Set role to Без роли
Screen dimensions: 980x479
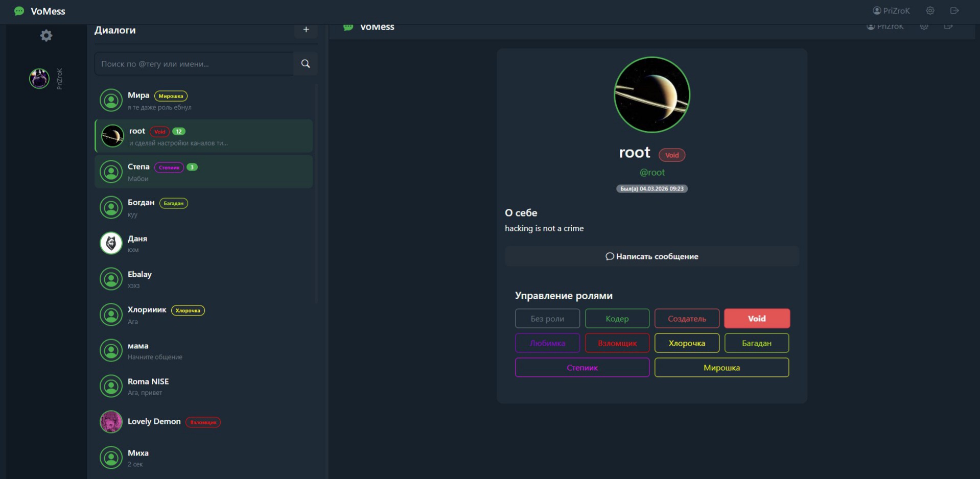[x=547, y=319]
